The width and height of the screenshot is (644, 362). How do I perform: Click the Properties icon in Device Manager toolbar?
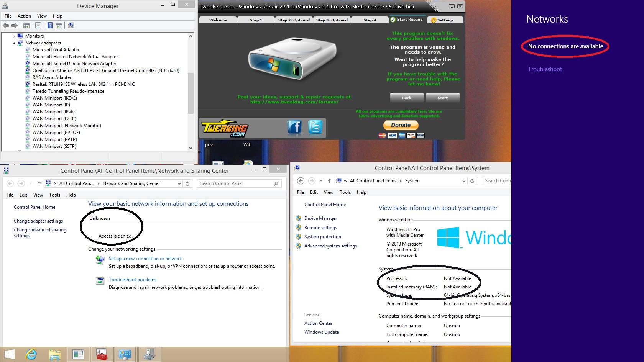point(38,26)
